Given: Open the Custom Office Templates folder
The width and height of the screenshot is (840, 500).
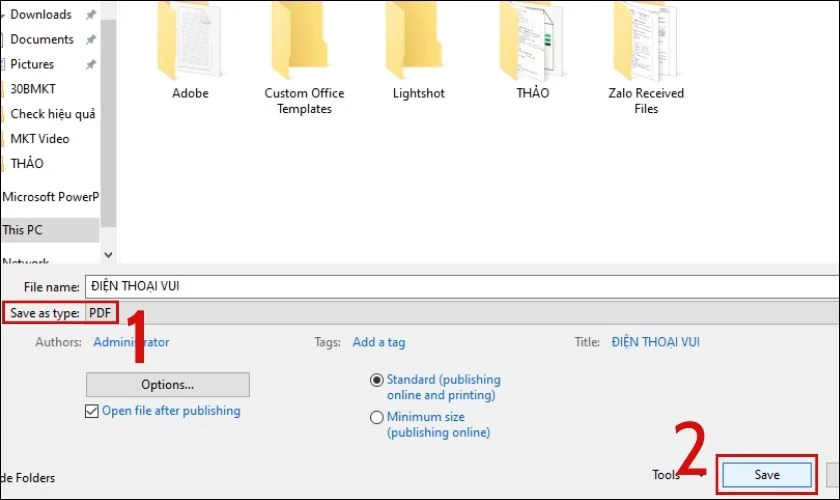Looking at the screenshot, I should [304, 59].
